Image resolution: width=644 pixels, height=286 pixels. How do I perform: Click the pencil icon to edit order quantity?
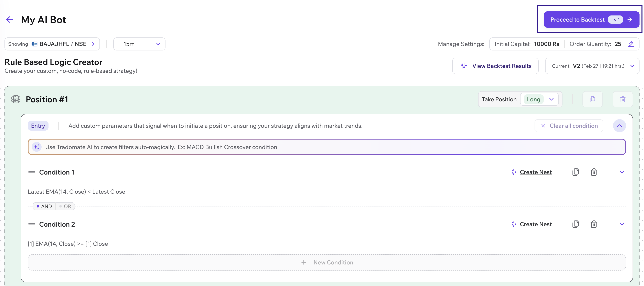631,44
